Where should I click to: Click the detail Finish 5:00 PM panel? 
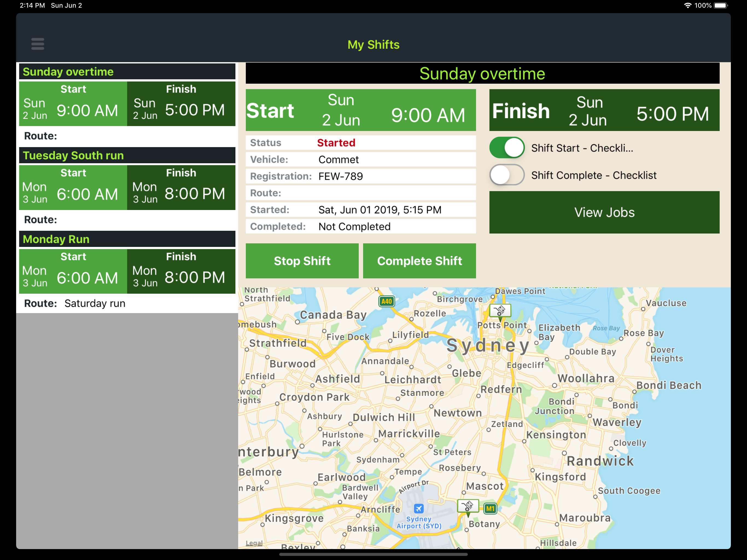pos(604,110)
